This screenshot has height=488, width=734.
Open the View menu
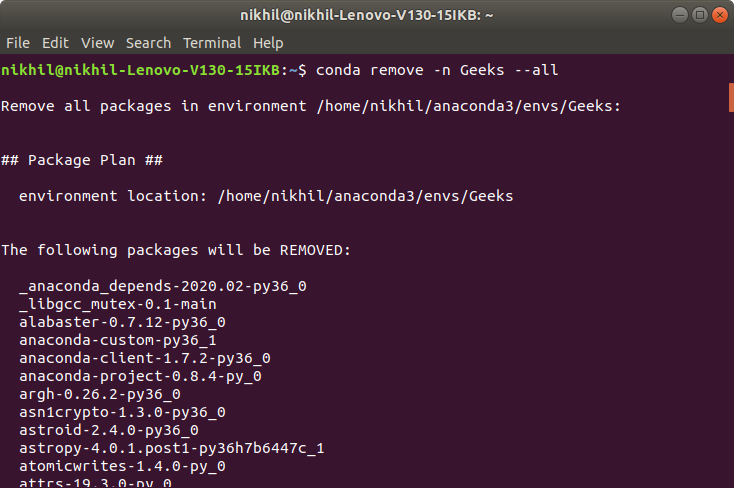pos(97,43)
